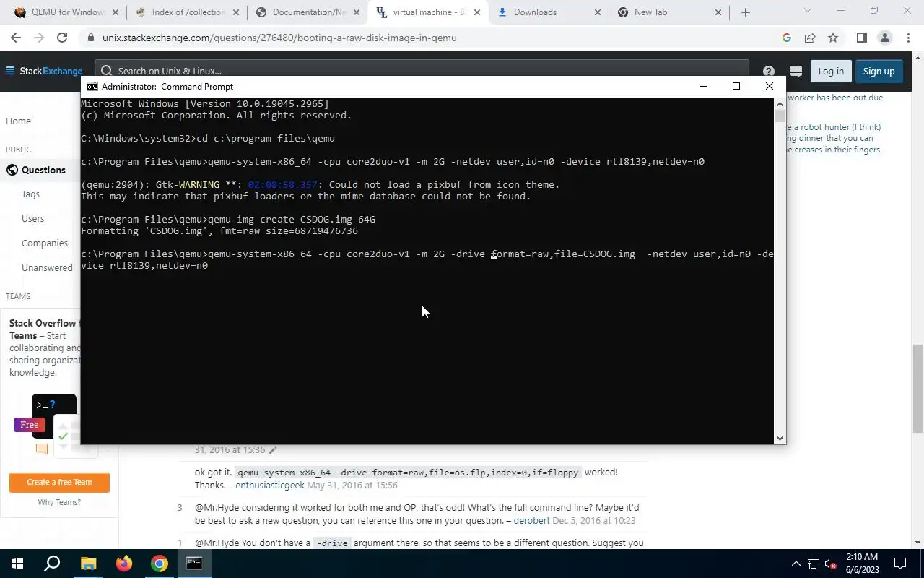Click Why Teams? link
The image size is (924, 578).
click(x=59, y=502)
